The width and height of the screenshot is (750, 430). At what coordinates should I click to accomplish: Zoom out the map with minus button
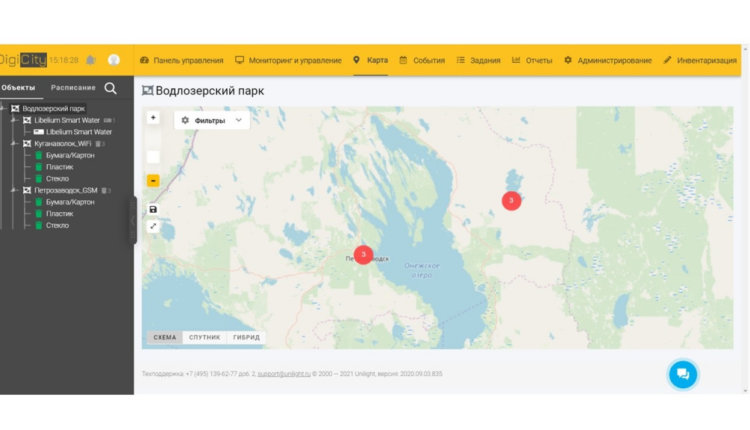coord(153,181)
